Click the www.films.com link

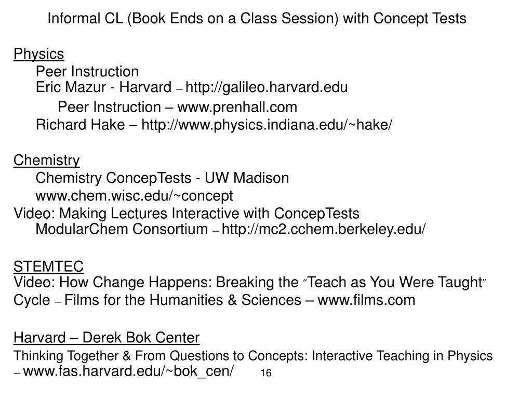(366, 300)
